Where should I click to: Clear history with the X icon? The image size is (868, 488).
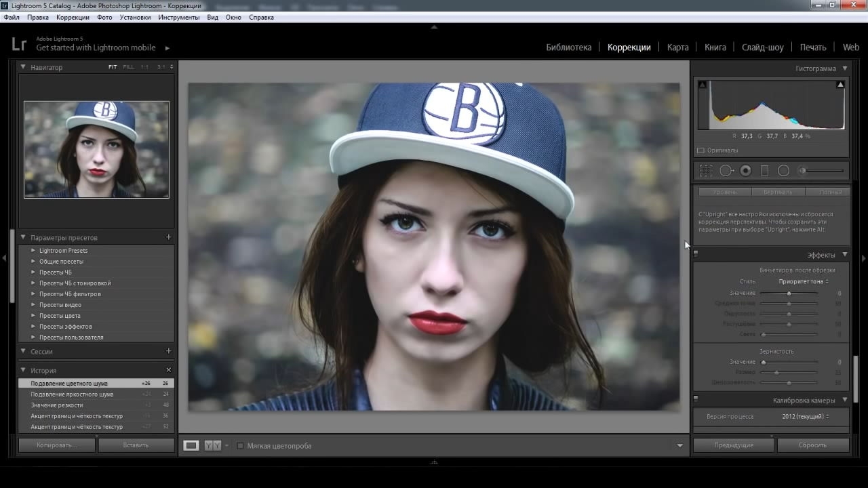169,370
